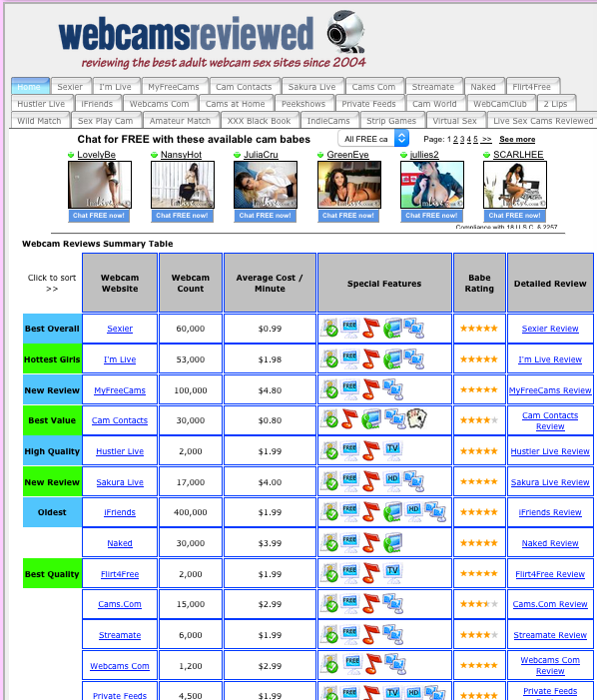Click Chat FREE now under NansyHot
Image resolution: width=597 pixels, height=700 pixels.
point(182,215)
